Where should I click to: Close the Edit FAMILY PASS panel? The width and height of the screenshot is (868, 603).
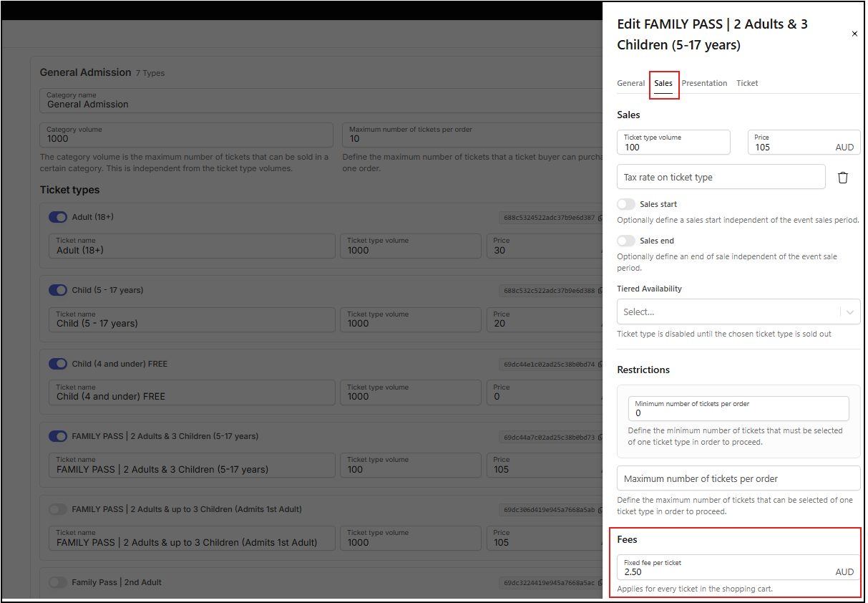[x=854, y=34]
